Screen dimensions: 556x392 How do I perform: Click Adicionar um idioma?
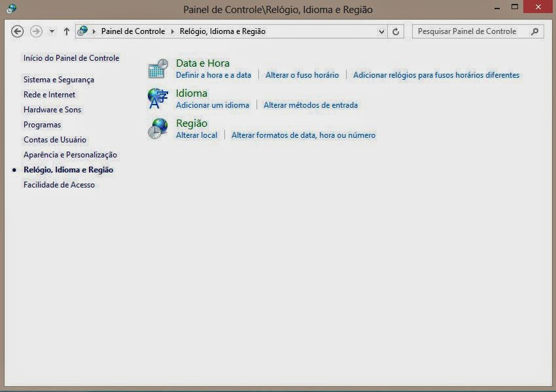pos(213,105)
